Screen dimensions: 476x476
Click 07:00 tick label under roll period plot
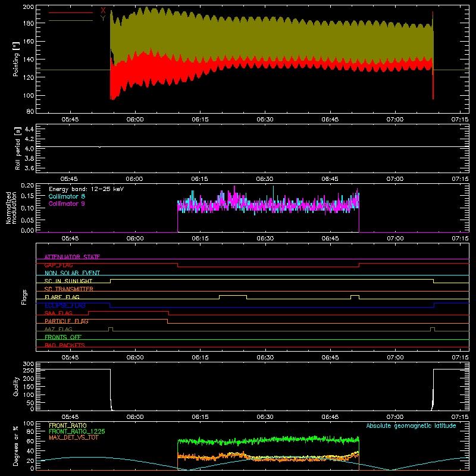coord(395,179)
